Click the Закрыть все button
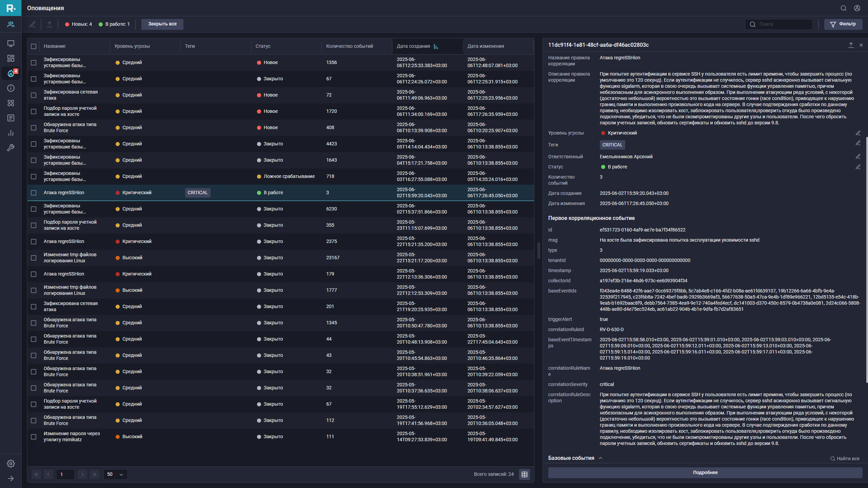Screen dimensions: 868x488 point(162,24)
